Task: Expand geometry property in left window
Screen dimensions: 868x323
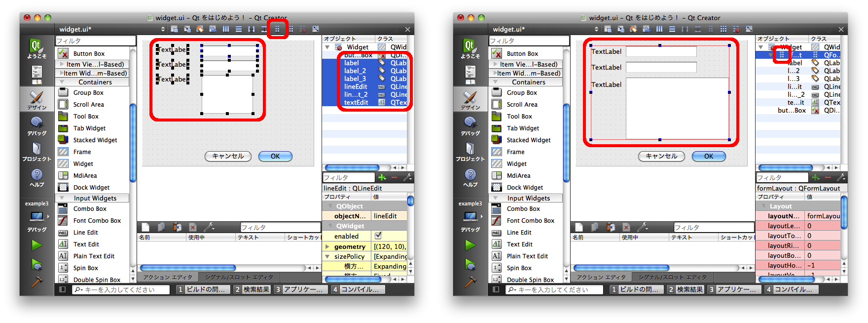Action: [x=327, y=246]
